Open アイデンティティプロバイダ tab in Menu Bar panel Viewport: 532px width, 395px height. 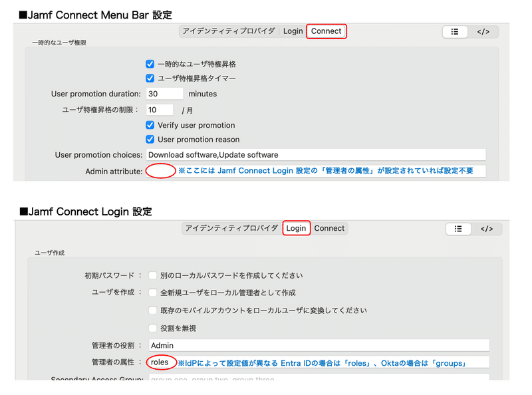(229, 31)
